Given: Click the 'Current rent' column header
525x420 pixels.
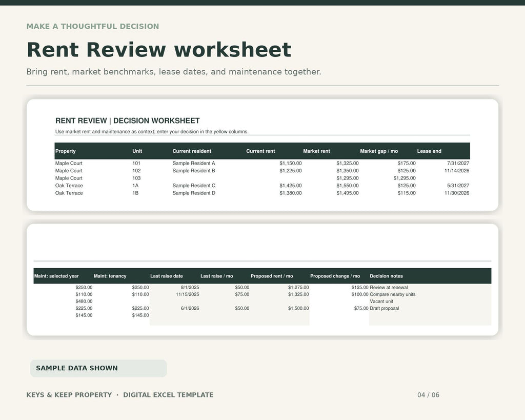Looking at the screenshot, I should point(260,151).
